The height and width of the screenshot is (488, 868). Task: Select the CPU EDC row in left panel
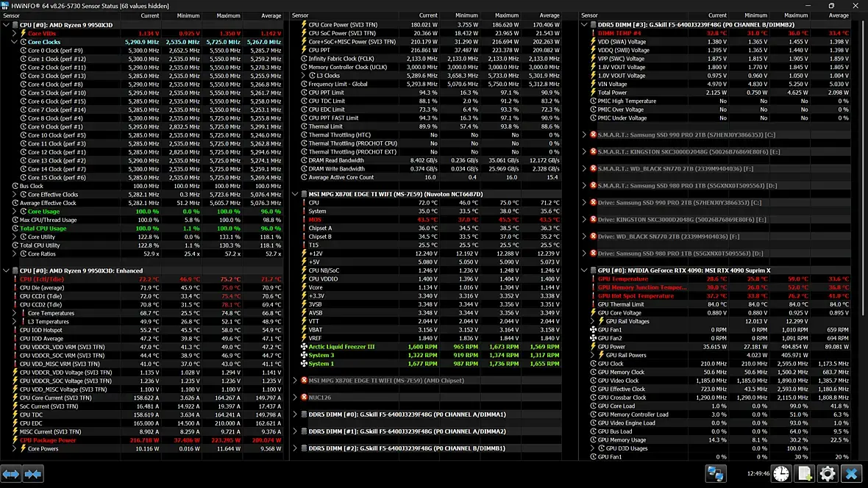tap(143, 423)
